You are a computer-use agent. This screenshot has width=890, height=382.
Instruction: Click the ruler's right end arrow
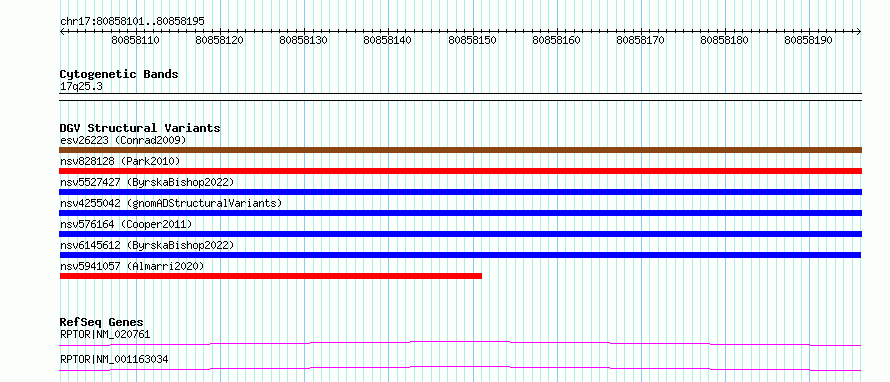pos(859,31)
